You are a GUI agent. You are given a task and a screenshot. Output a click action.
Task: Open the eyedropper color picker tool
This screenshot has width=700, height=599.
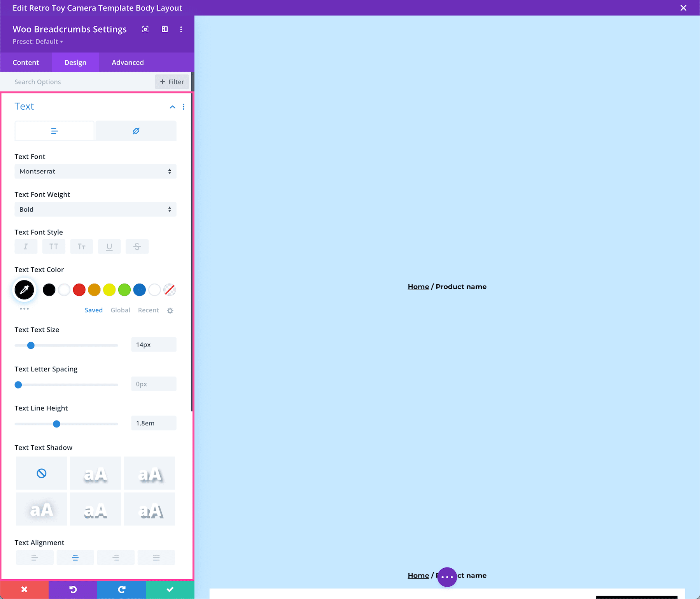(x=24, y=289)
